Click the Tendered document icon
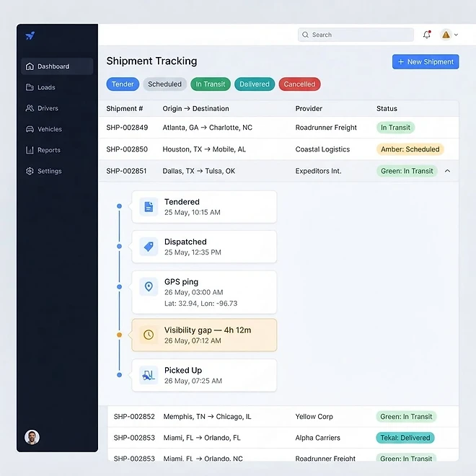 pyautogui.click(x=149, y=207)
